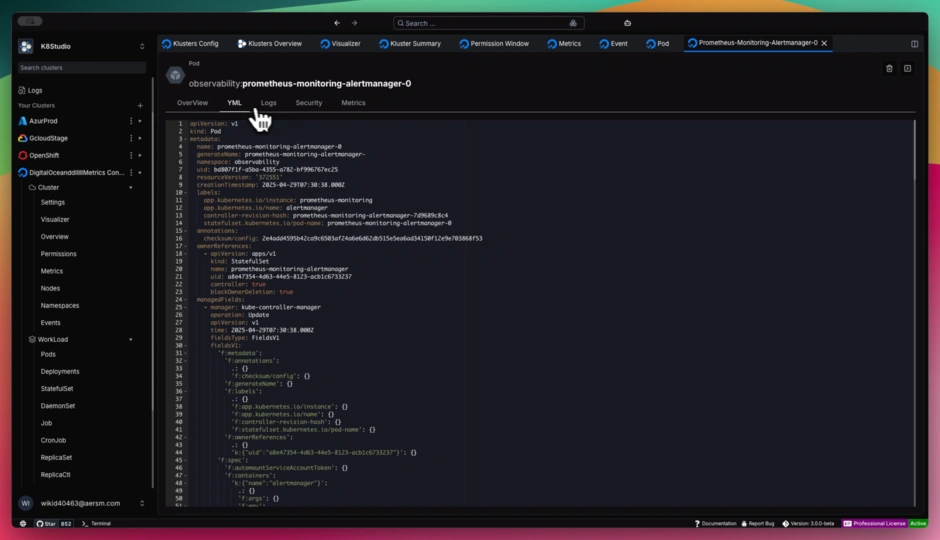940x540 pixels.
Task: Click the top Search bar
Action: click(489, 23)
